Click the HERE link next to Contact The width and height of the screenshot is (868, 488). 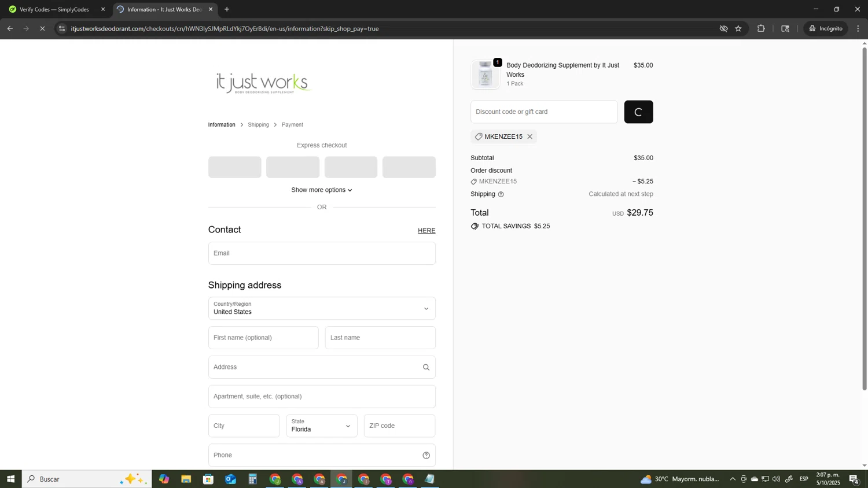(x=426, y=231)
